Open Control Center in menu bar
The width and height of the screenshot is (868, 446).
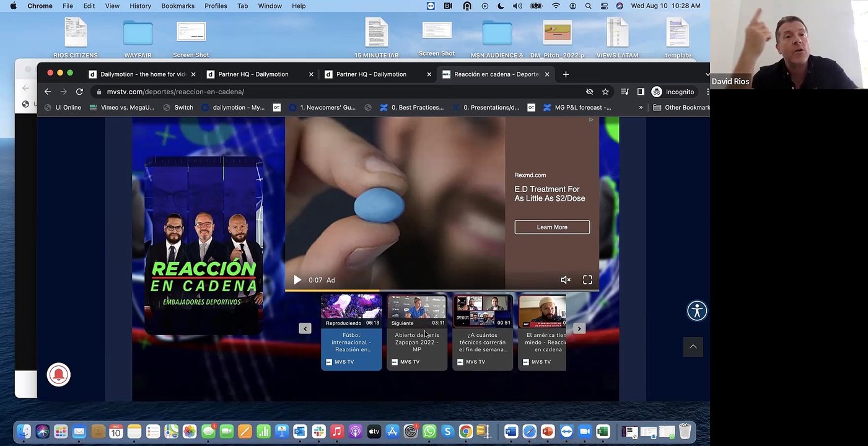coord(604,6)
